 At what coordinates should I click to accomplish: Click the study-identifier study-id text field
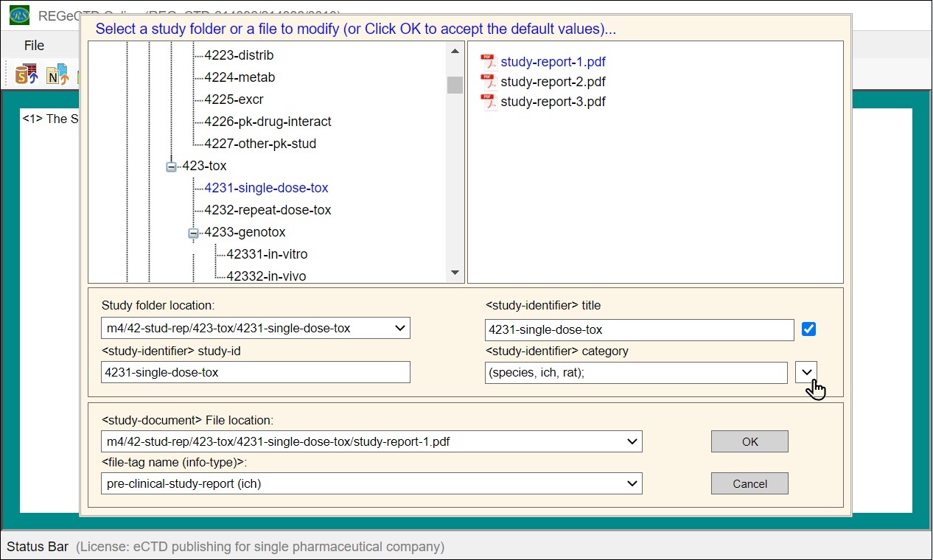tap(255, 372)
